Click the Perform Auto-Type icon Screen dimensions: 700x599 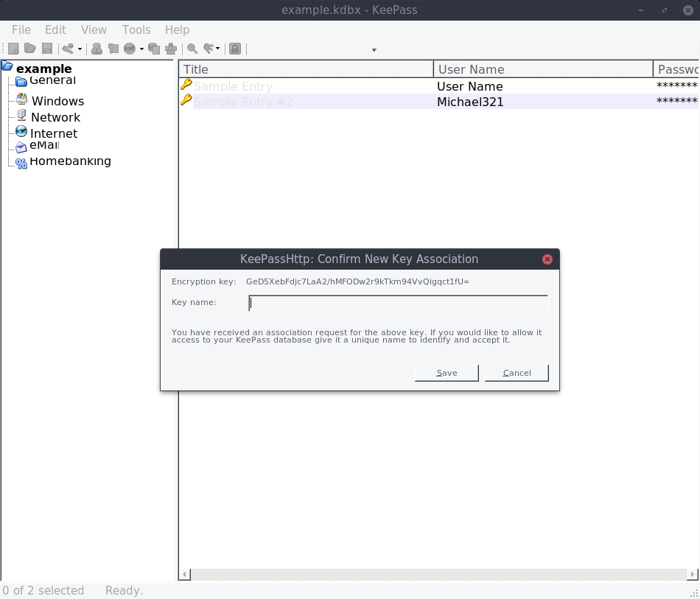tap(171, 48)
